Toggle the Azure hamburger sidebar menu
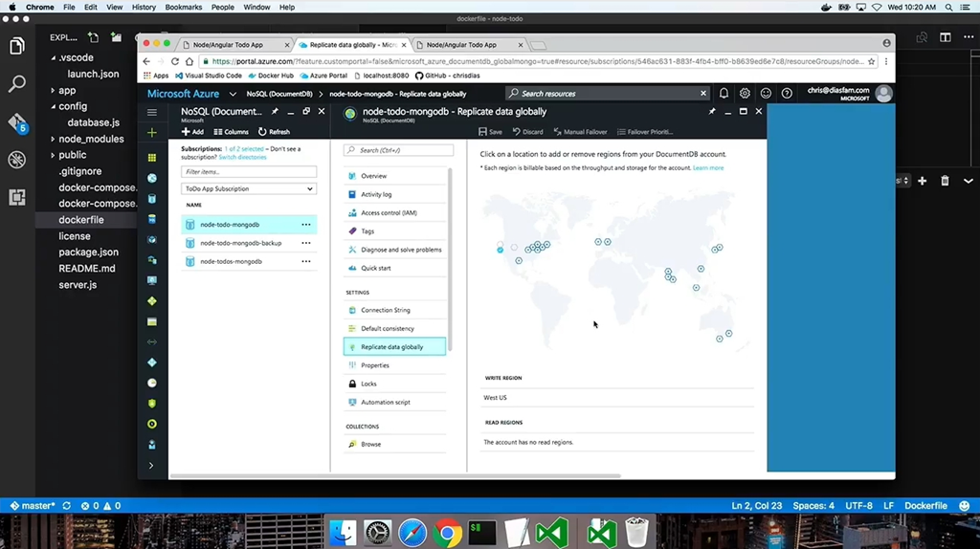This screenshot has width=980, height=549. click(x=151, y=112)
